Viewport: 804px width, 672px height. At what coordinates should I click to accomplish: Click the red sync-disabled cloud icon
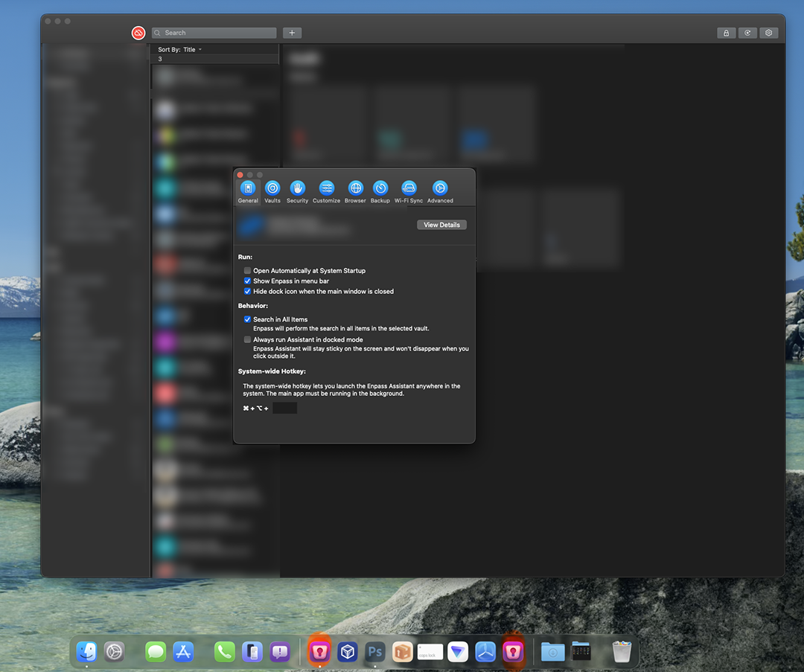pyautogui.click(x=138, y=33)
